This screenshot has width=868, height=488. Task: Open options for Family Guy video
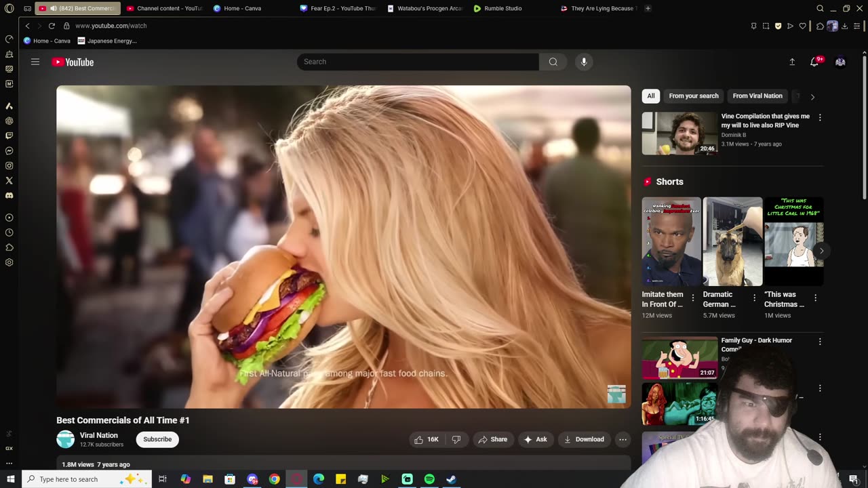(820, 342)
